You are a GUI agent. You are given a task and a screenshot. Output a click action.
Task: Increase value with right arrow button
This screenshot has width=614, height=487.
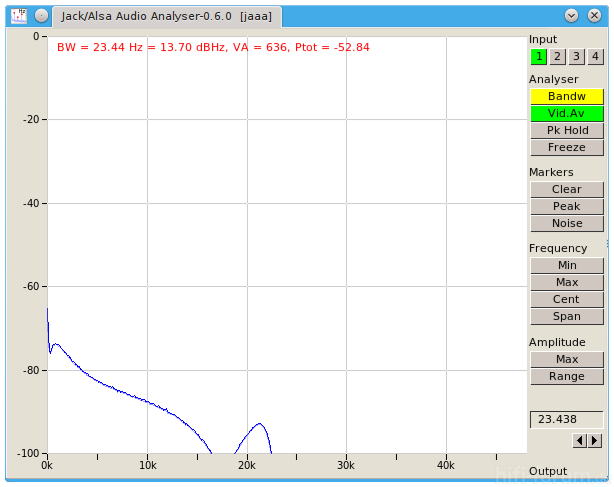click(595, 441)
